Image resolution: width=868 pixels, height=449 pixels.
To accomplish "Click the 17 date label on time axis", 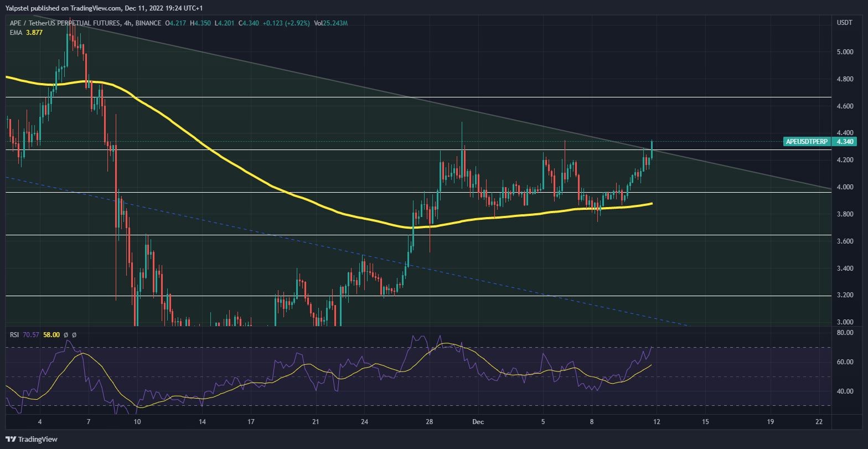I will 251,422.
